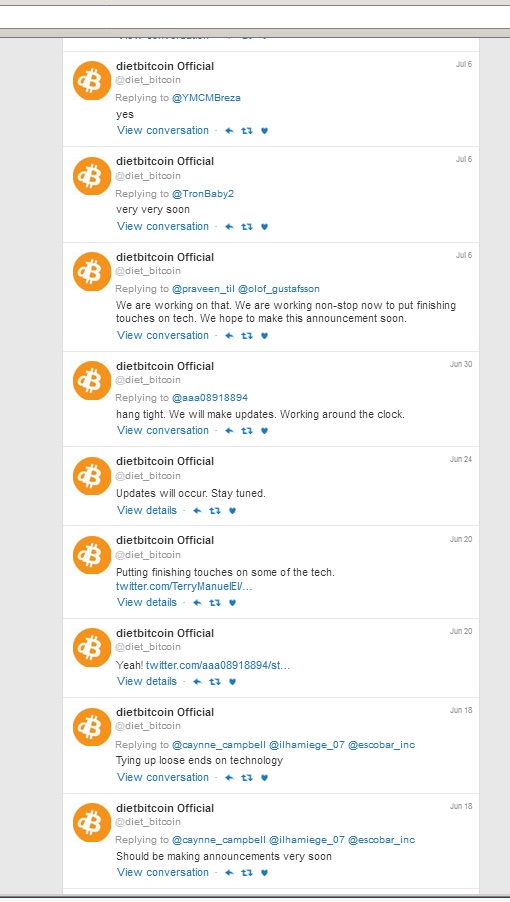Screen dimensions: 510x902
Task: Like the "hang tight" tweet
Action: coord(264,431)
